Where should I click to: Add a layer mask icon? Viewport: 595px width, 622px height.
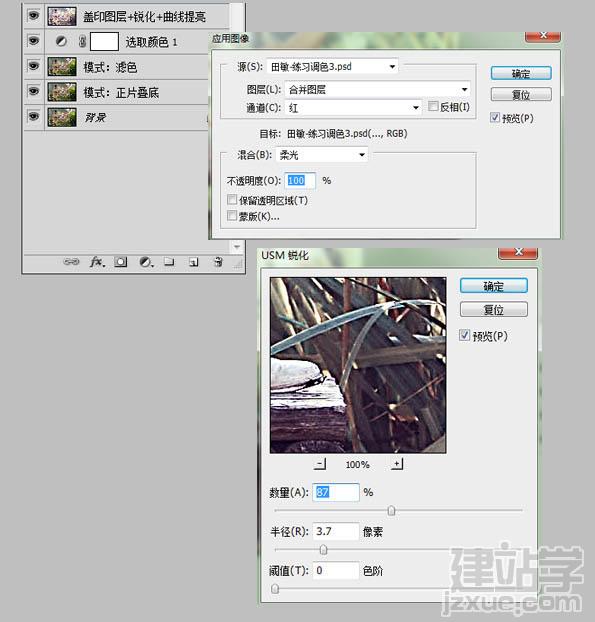(x=121, y=262)
